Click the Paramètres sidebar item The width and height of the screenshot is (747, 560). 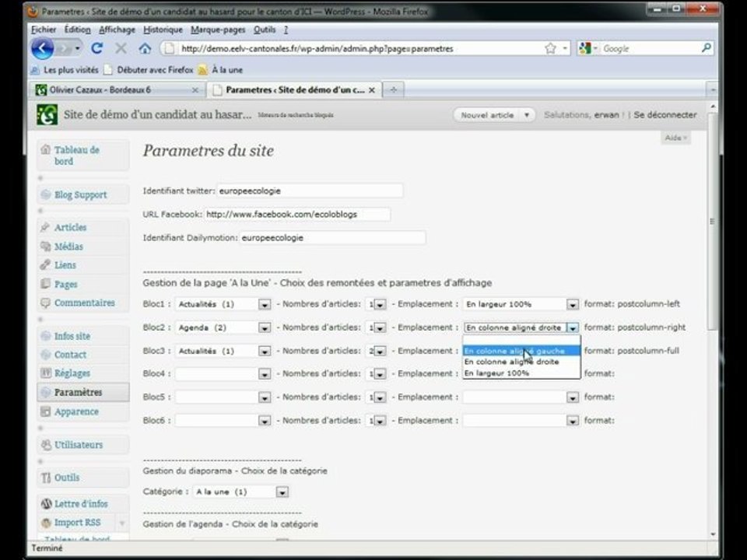pos(83,392)
